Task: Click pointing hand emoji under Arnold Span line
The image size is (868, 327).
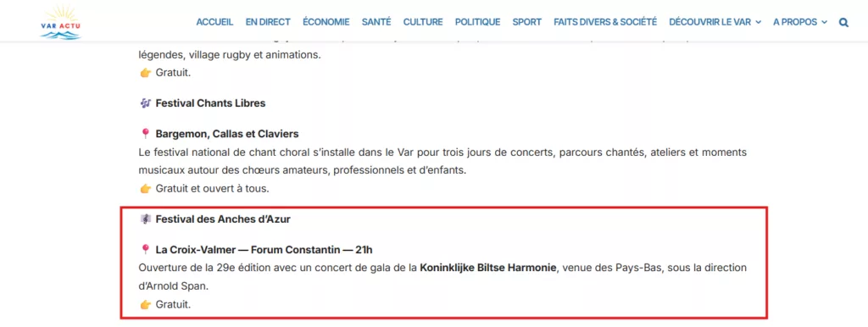Action: point(146,304)
